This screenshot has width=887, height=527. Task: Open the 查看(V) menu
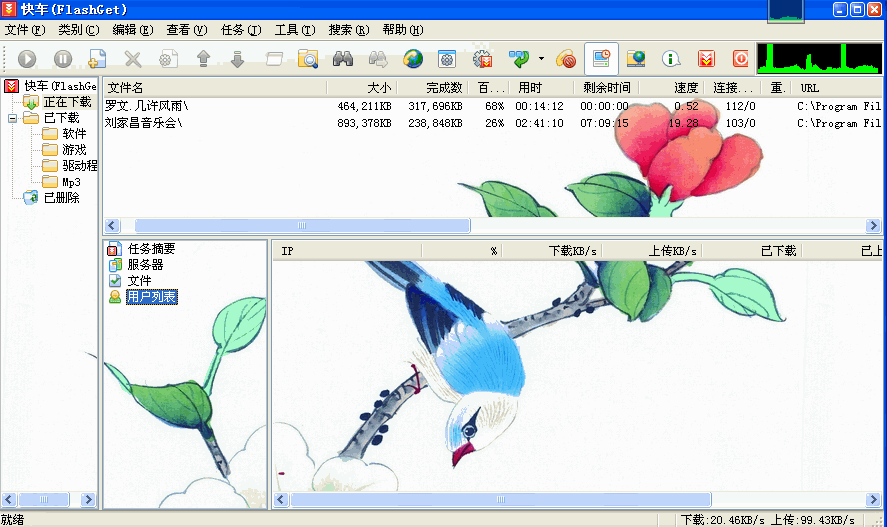[x=187, y=30]
